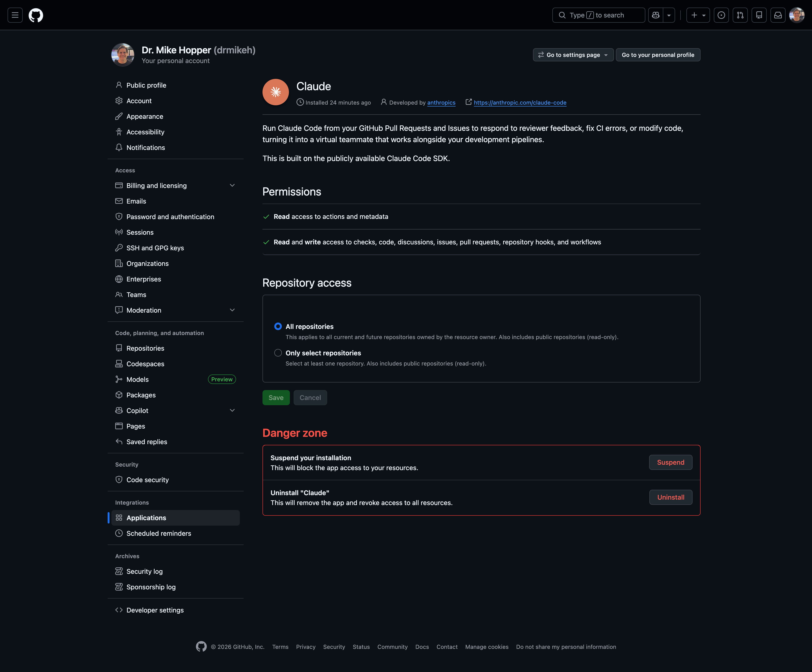Open pull requests icon in header
This screenshot has width=812, height=672.
point(740,15)
